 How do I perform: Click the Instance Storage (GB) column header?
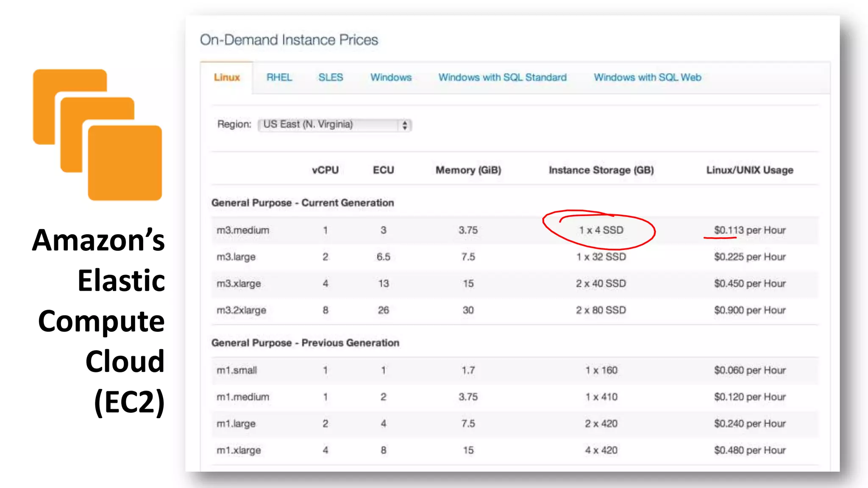601,170
